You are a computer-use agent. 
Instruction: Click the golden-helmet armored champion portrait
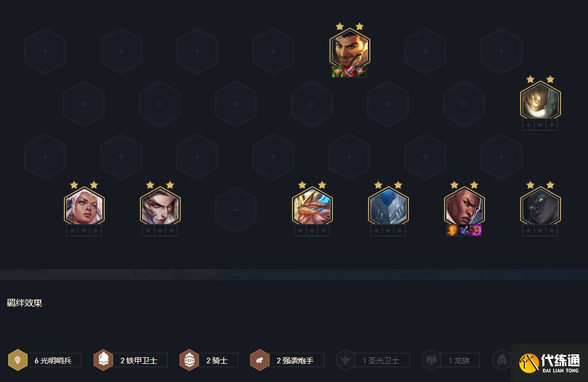[x=541, y=101]
